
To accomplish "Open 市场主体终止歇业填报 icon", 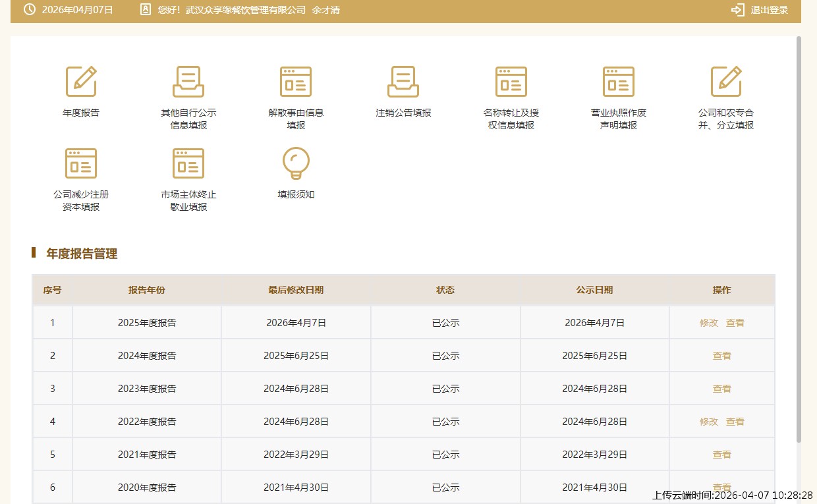I will (188, 163).
